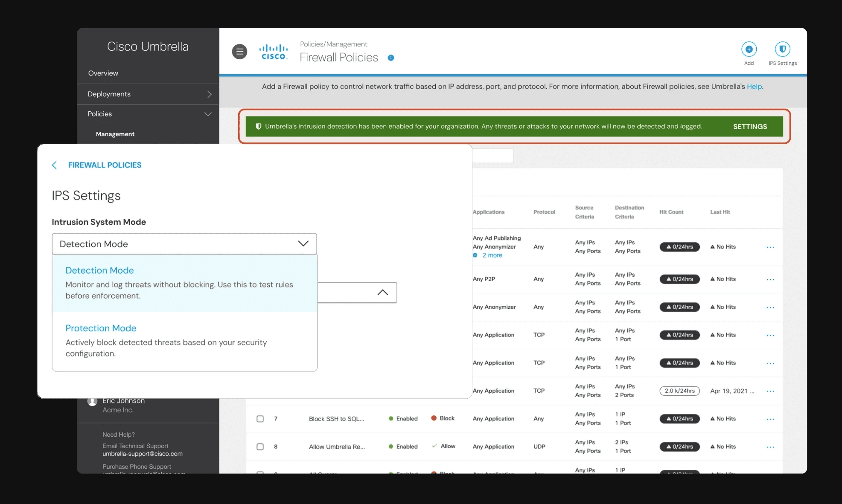Click the Cisco logo
842x504 pixels.
[274, 52]
